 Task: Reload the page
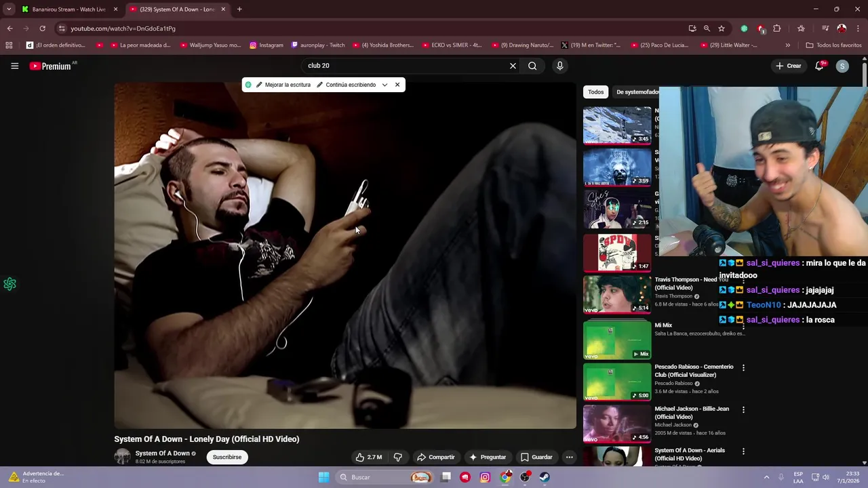(42, 28)
